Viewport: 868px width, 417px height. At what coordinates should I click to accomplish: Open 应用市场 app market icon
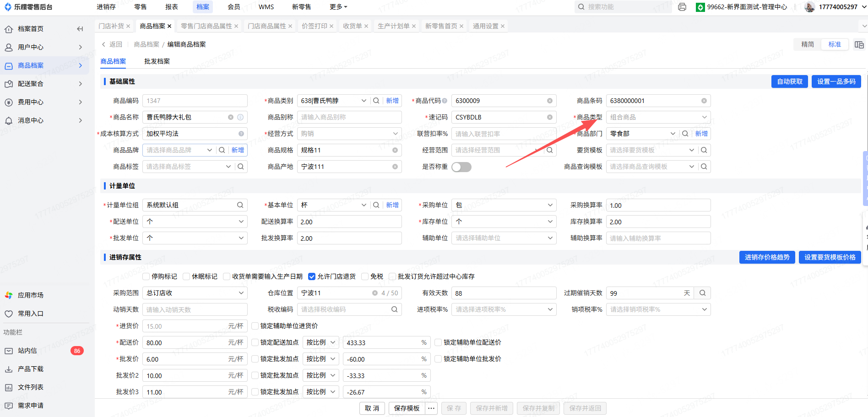pyautogui.click(x=9, y=295)
